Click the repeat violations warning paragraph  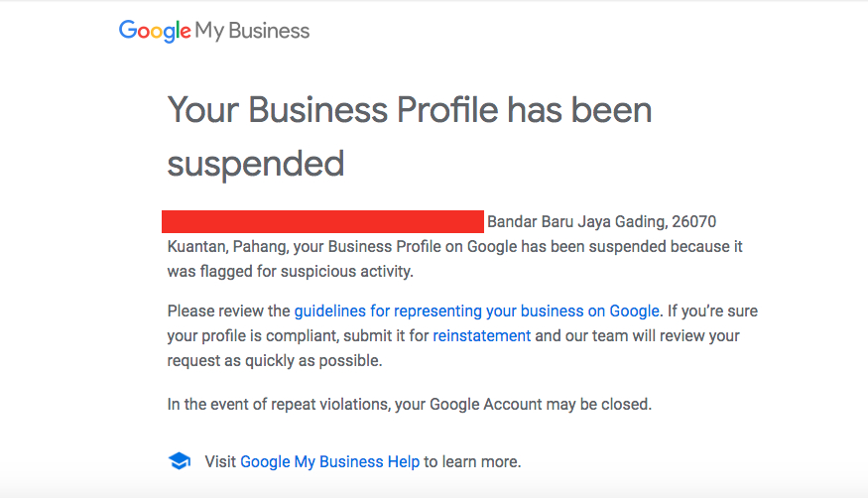click(410, 404)
